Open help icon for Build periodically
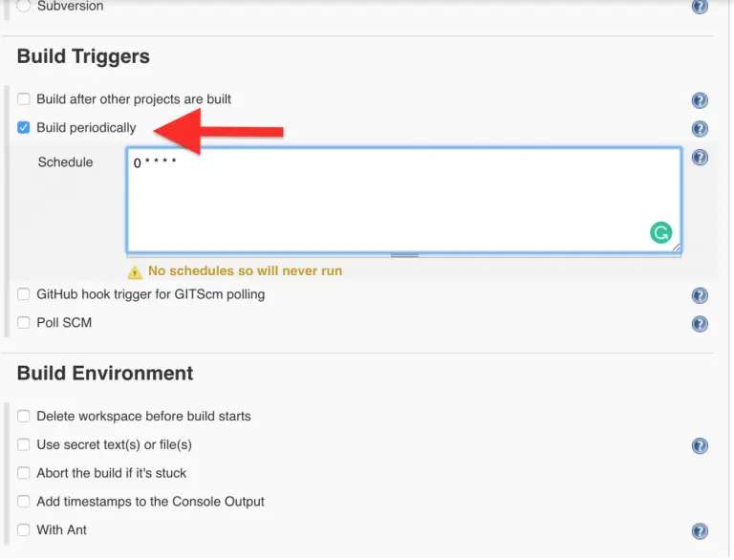This screenshot has width=734, height=560. [x=700, y=129]
